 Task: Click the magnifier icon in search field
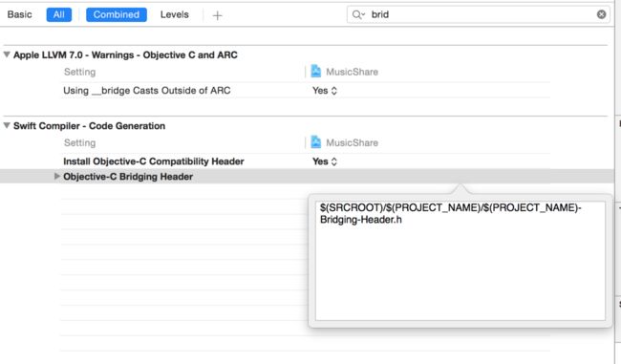[358, 14]
